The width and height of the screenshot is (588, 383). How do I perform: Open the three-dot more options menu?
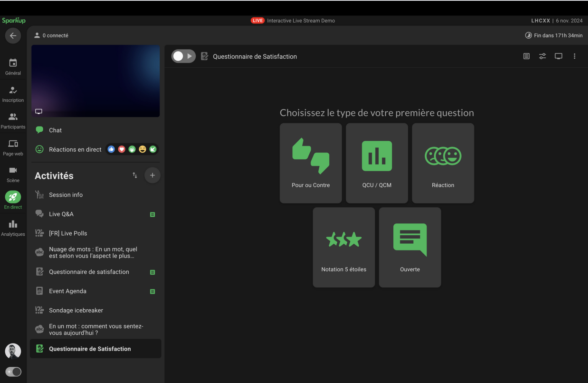pyautogui.click(x=574, y=56)
